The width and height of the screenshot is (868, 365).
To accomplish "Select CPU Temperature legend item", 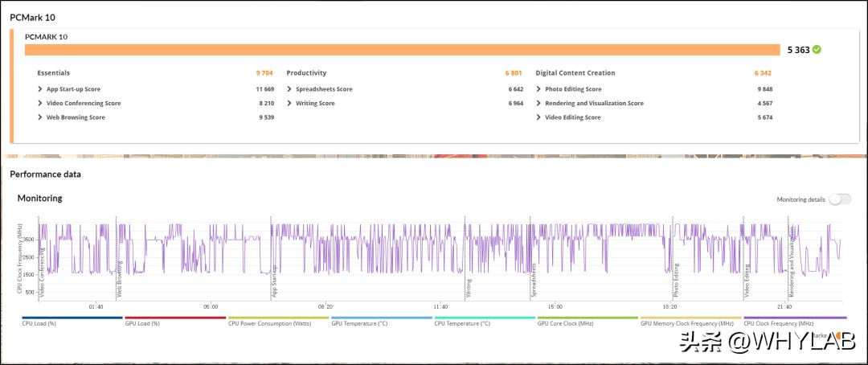I will pyautogui.click(x=462, y=323).
